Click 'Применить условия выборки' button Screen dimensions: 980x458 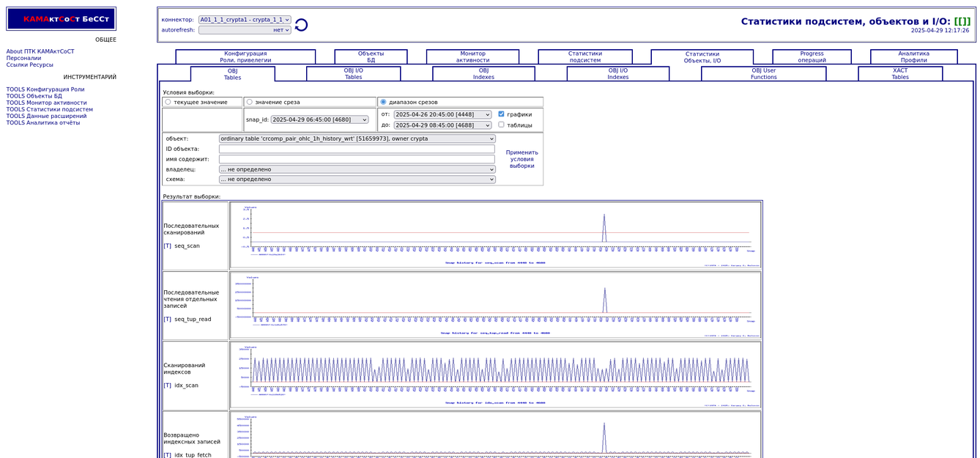[x=521, y=159]
